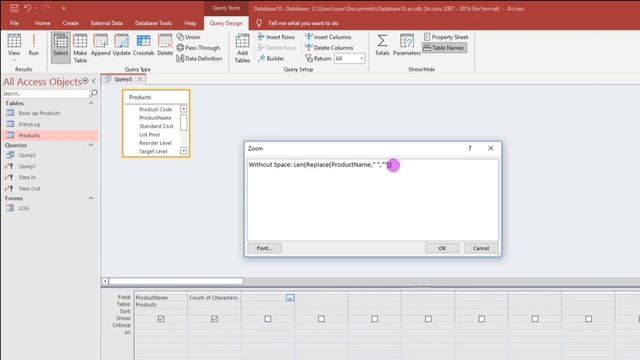The width and height of the screenshot is (640, 360).
Task: Open the Help ribbon tab
Action: pyautogui.click(x=190, y=23)
